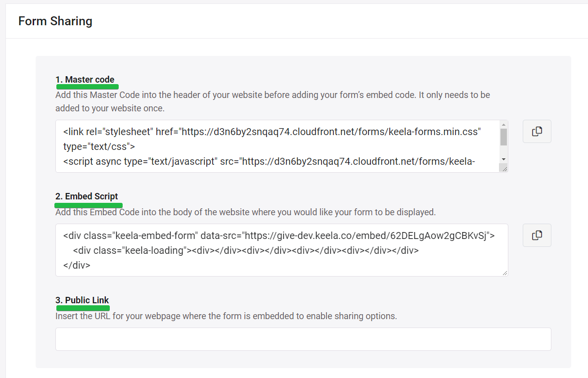Click the Master code textarea resize handle
The image size is (588, 378).
point(504,169)
